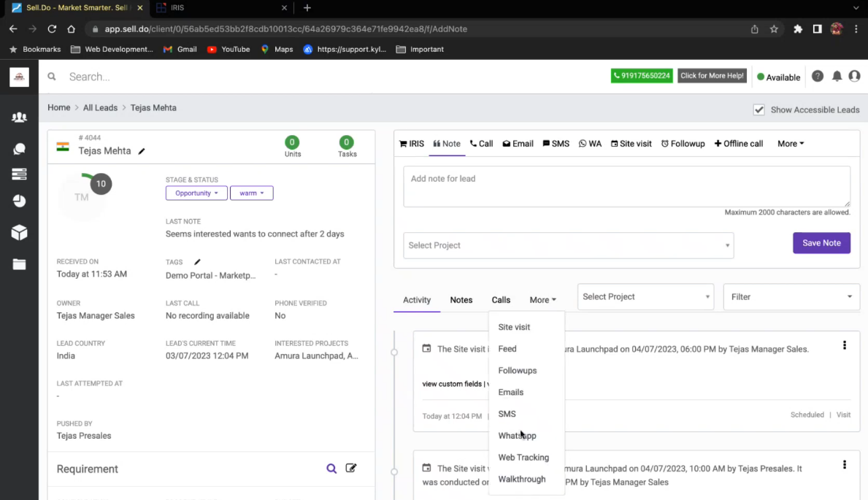Open the leads icon in left sidebar
The width and height of the screenshot is (868, 500).
[x=20, y=117]
